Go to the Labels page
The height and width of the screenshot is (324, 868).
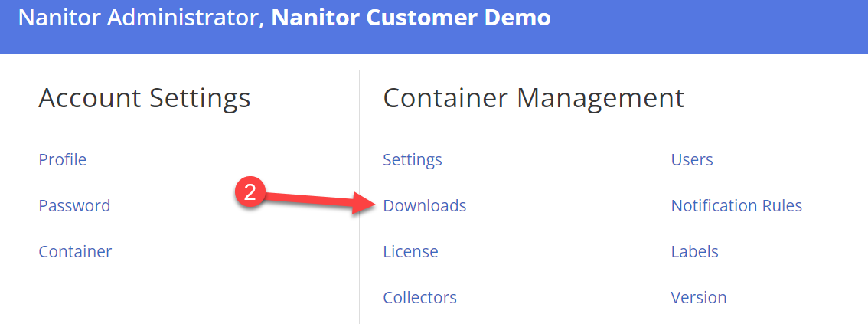694,251
